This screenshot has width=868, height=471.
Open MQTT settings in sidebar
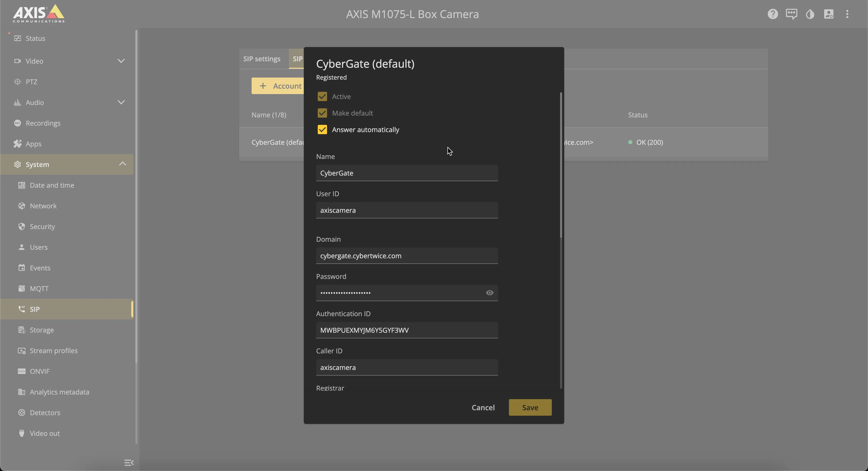point(67,288)
